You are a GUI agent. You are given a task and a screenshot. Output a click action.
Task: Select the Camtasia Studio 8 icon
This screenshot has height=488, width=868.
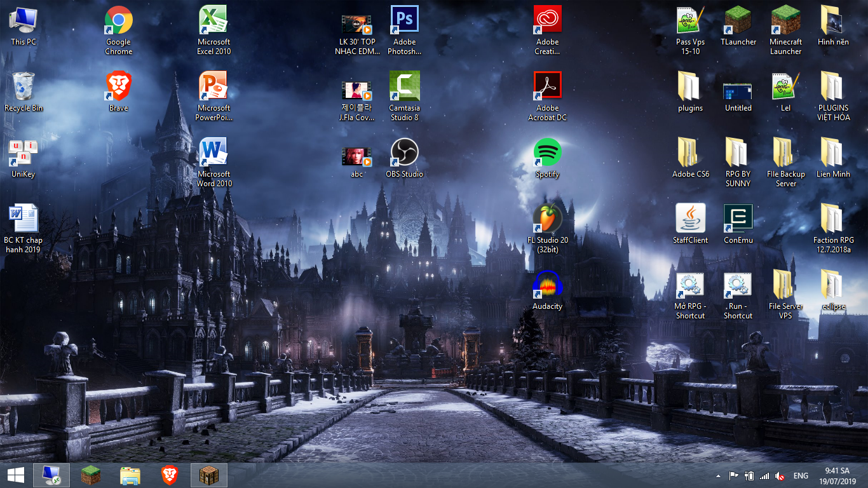click(404, 86)
